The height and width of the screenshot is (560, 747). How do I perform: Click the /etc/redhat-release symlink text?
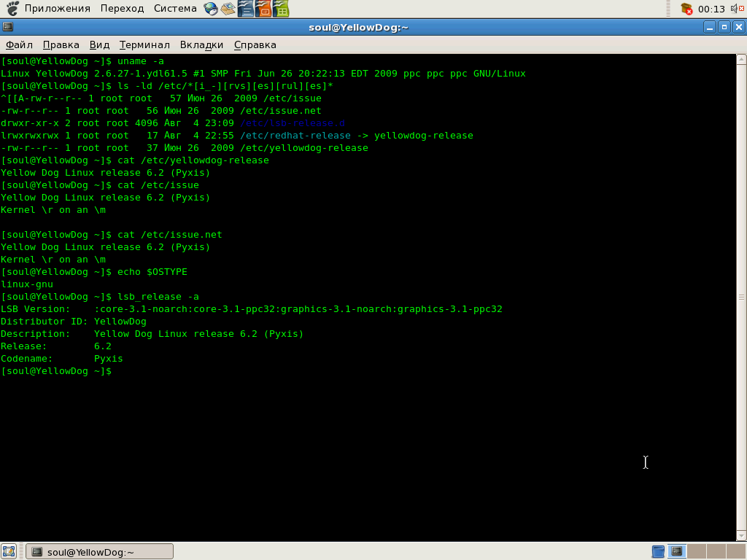point(295,135)
